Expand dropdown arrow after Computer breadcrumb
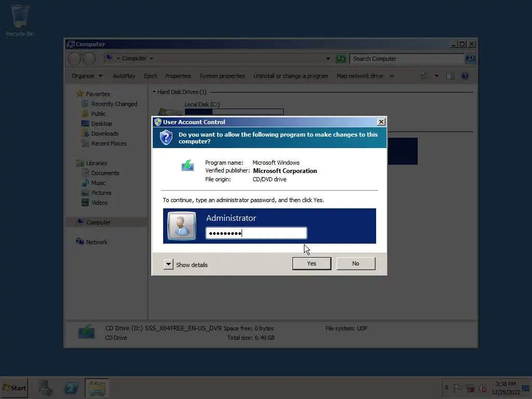 pos(151,58)
